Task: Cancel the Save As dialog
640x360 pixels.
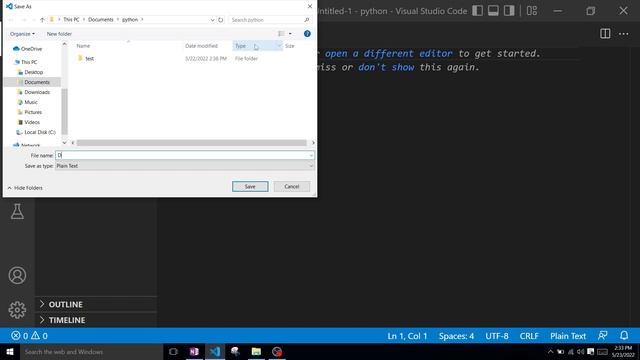Action: [292, 187]
